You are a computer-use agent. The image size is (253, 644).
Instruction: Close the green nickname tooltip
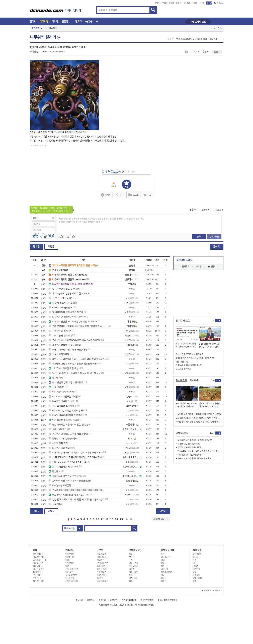[x=70, y=208]
